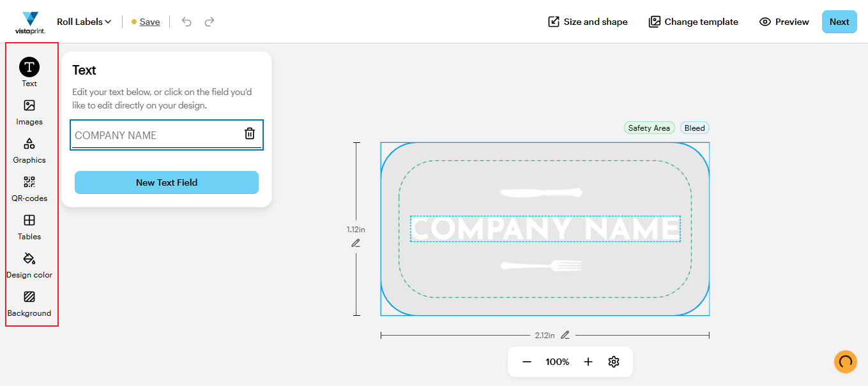
Task: Toggle the Bleed guide
Action: coord(694,128)
